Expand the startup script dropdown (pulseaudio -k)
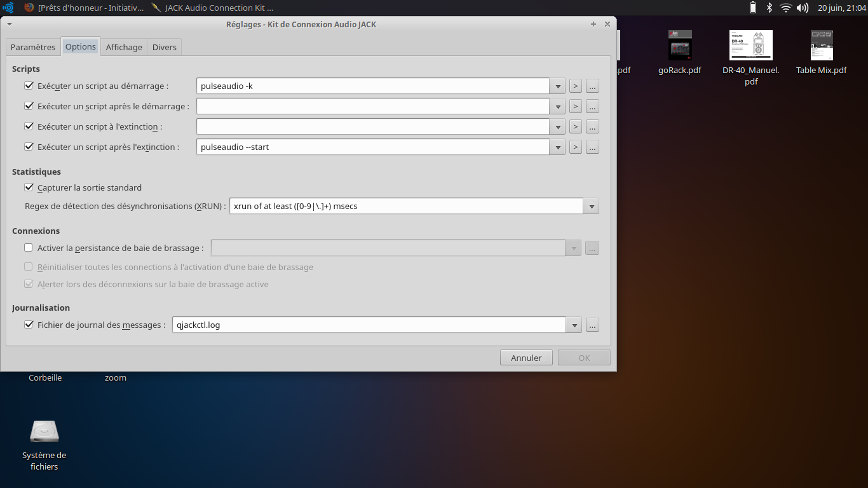The height and width of the screenshot is (488, 868). 557,86
